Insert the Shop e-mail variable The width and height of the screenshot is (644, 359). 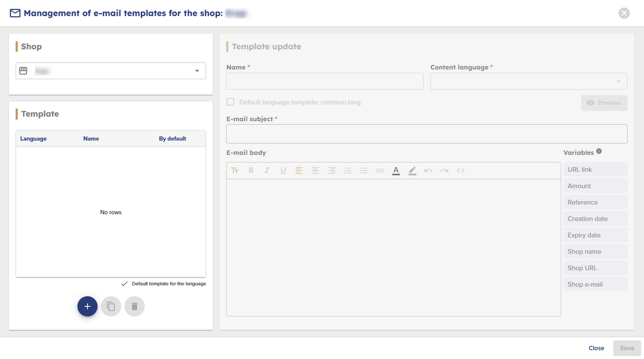[595, 284]
